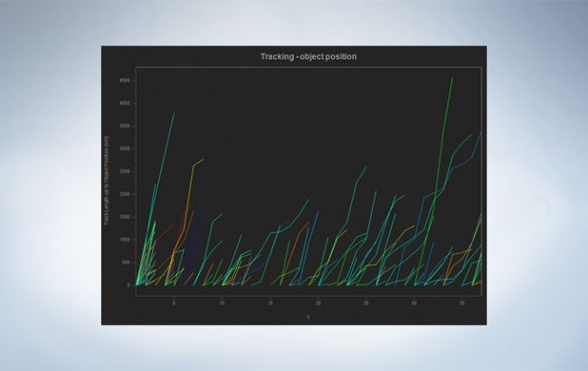Click the peak of the tallest green track line
588x371 pixels.
[x=451, y=78]
